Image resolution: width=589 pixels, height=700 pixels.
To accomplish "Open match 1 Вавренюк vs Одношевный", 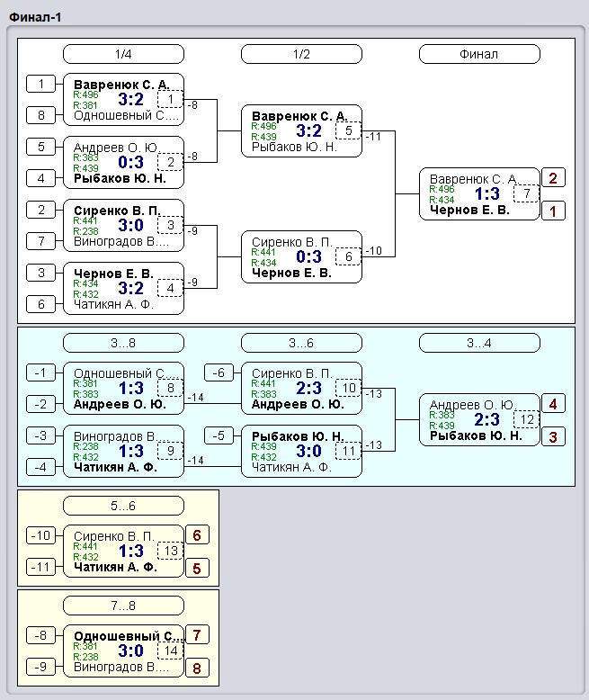I will pyautogui.click(x=123, y=100).
